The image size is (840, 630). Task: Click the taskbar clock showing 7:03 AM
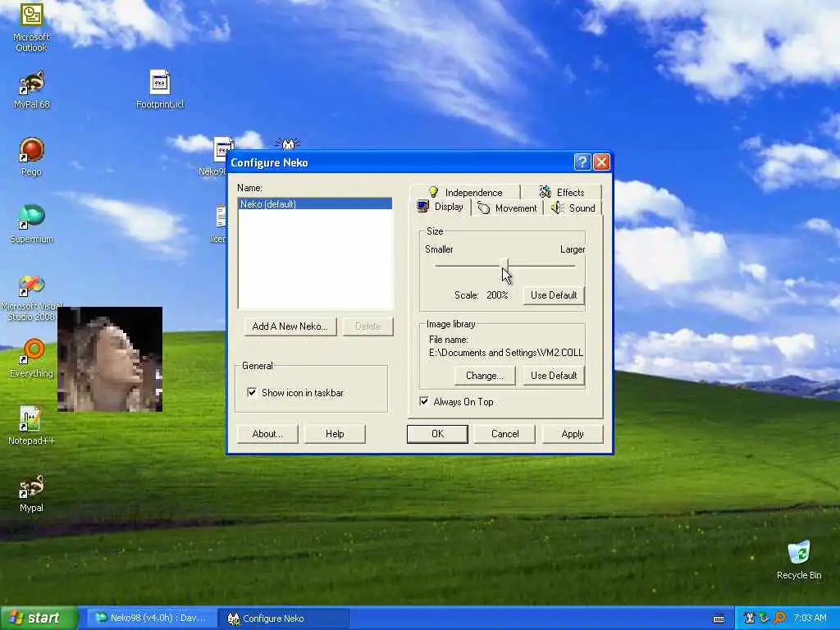(810, 618)
